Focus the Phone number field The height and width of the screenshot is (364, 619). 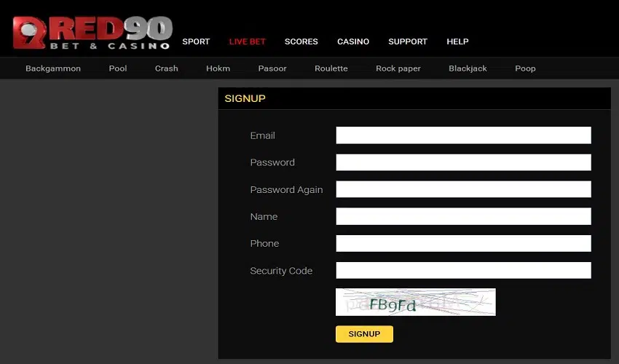click(463, 243)
